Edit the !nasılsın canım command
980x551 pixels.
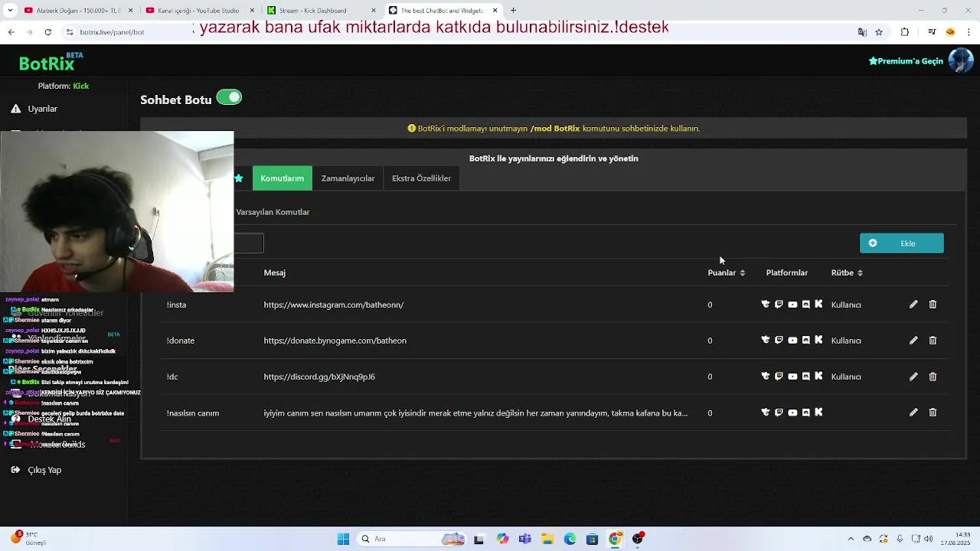913,412
